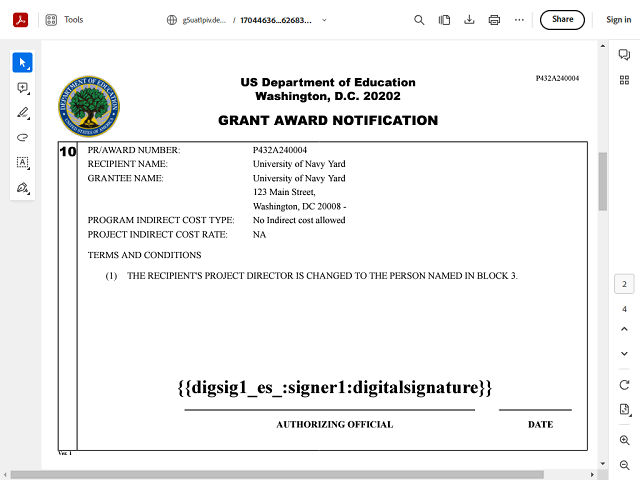This screenshot has width=640, height=480.
Task: Zoom out of the document
Action: point(624,465)
